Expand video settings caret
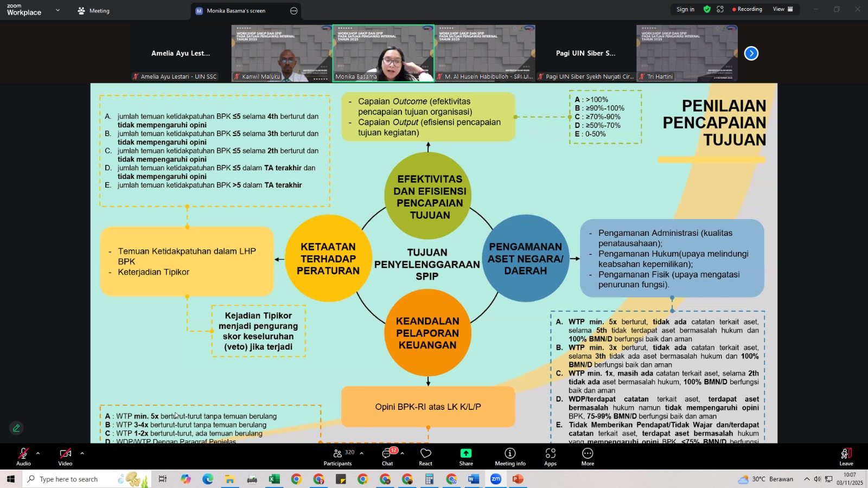 (x=82, y=453)
